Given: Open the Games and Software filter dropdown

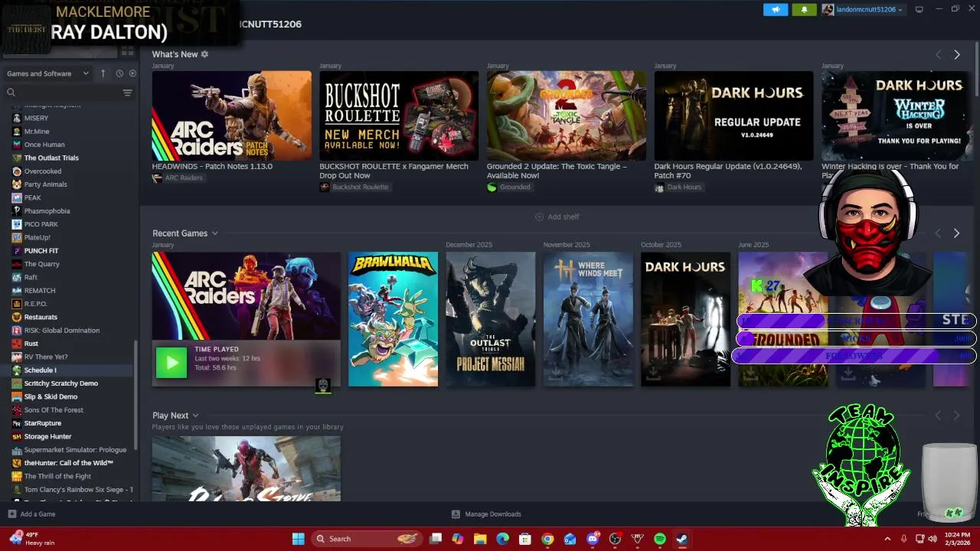Looking at the screenshot, I should 47,73.
